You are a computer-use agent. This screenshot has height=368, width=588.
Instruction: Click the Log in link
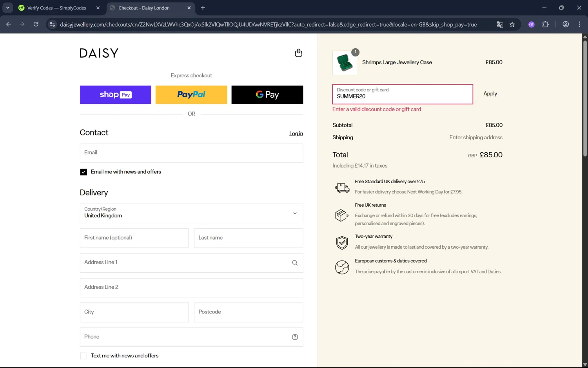(x=296, y=133)
